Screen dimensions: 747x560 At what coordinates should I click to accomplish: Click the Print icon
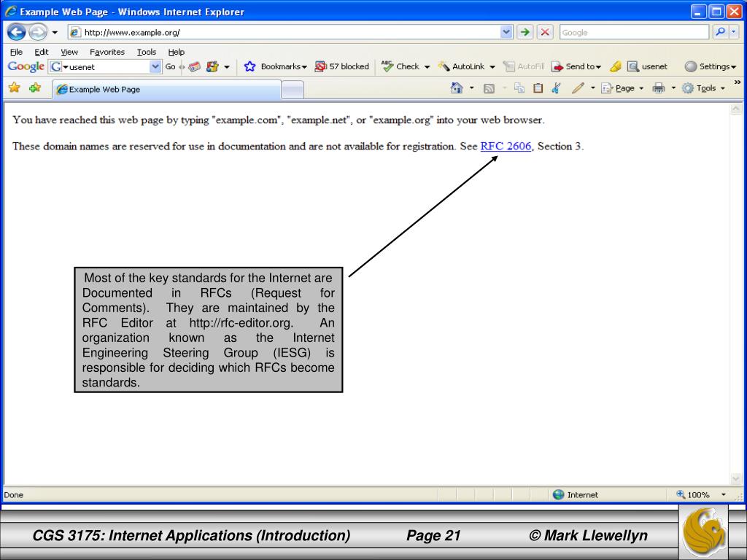(659, 88)
